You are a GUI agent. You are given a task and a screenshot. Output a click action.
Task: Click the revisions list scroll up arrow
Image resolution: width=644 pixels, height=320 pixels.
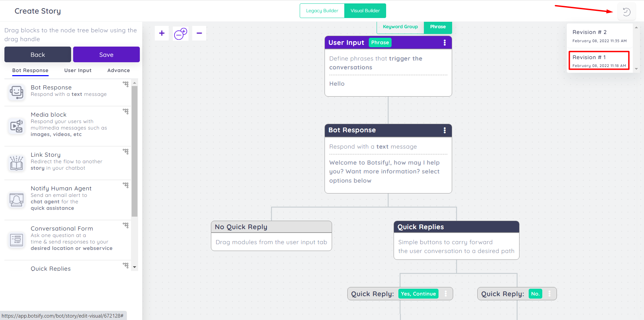pyautogui.click(x=637, y=28)
